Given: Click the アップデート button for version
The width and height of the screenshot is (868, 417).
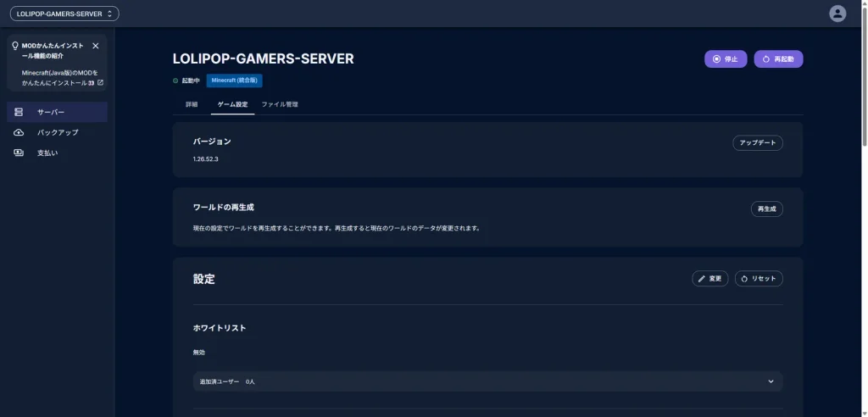Looking at the screenshot, I should click(758, 143).
